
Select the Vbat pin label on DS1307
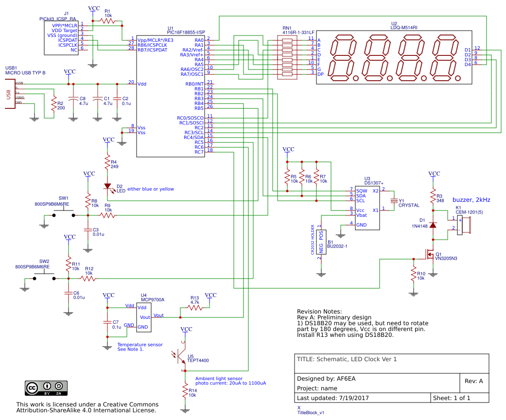tap(362, 215)
